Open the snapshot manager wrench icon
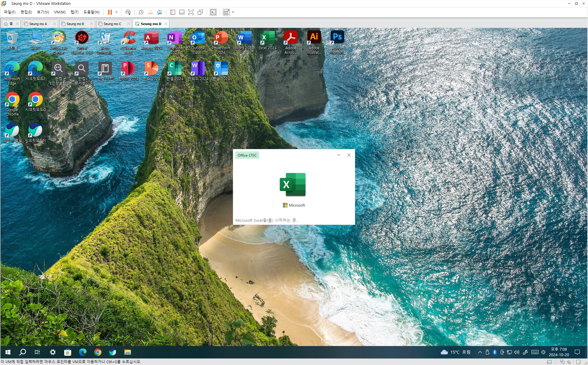 tap(160, 12)
